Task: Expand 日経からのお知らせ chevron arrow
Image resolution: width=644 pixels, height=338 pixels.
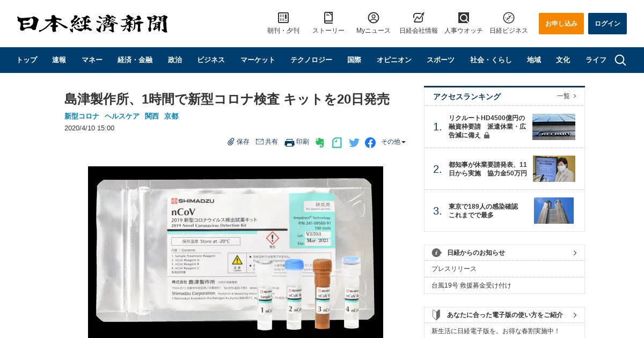Action: coord(575,253)
